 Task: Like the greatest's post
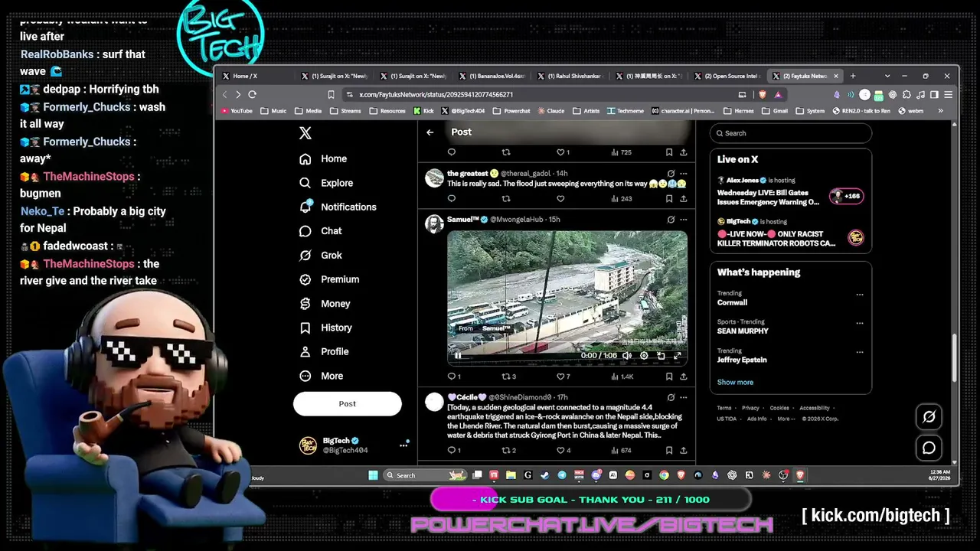pyautogui.click(x=560, y=199)
